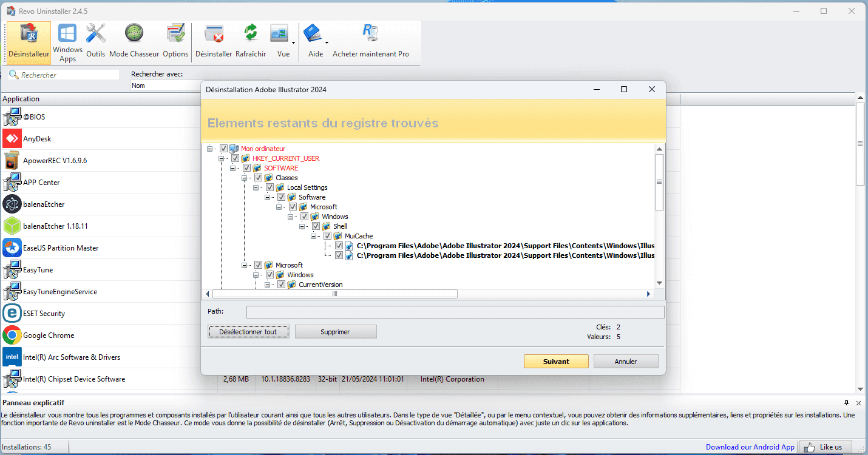This screenshot has width=868, height=455.
Task: Click the registry tree vertical scrollbar thumb
Action: 659,182
